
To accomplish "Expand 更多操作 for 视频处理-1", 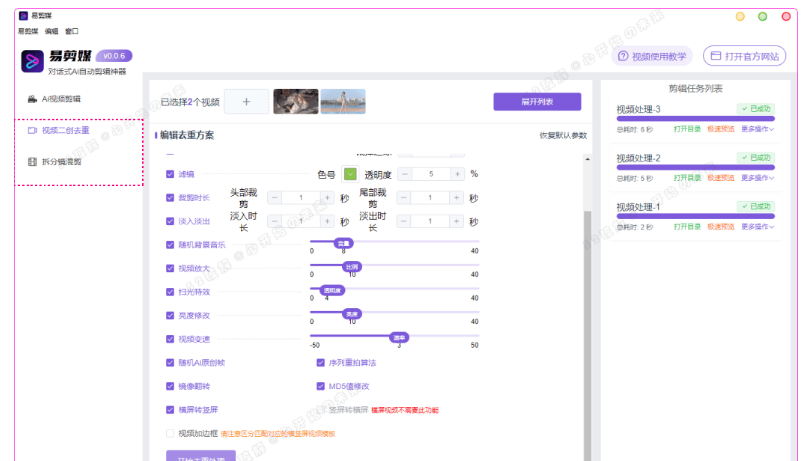I will [x=757, y=227].
